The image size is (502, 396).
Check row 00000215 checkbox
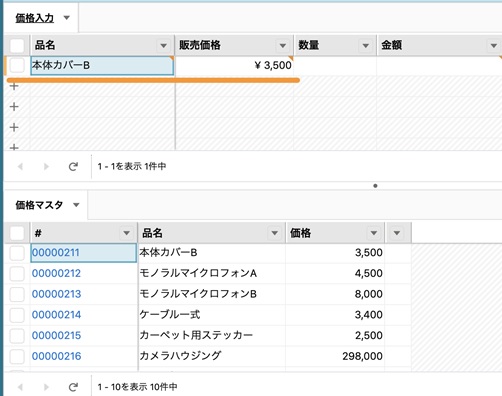pyautogui.click(x=17, y=336)
